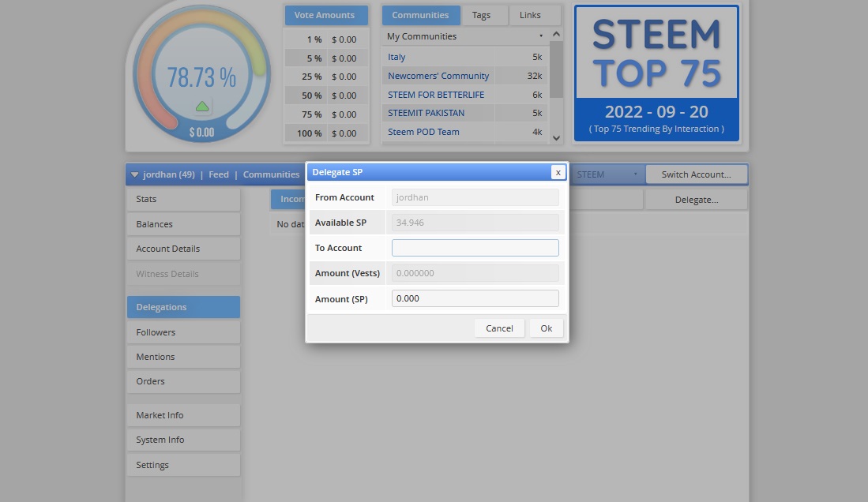Open the Orders sidebar item
This screenshot has width=868, height=502.
183,382
